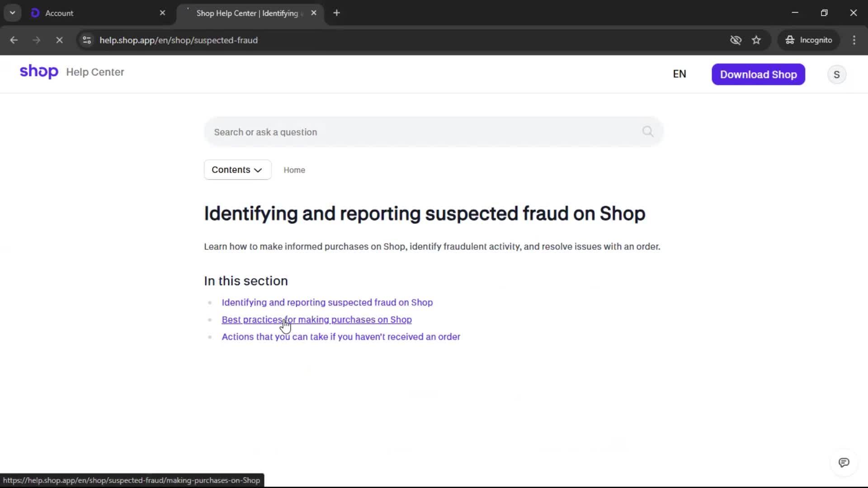Go back using browser back arrow
The image size is (868, 488).
coord(14,40)
